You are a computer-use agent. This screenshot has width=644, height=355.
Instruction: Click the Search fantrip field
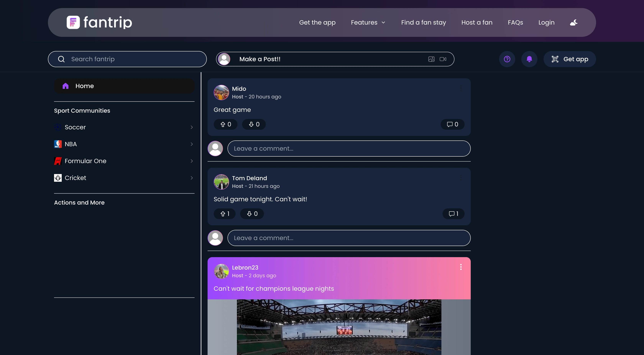coord(127,59)
